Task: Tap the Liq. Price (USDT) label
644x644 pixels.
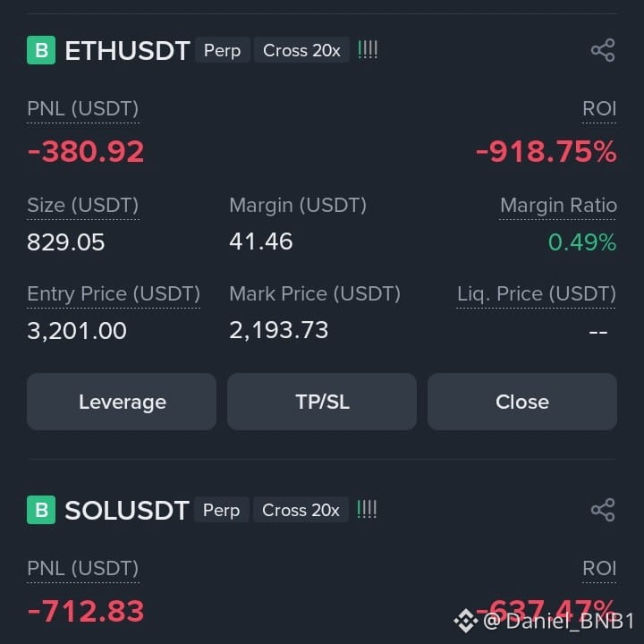Action: (537, 293)
